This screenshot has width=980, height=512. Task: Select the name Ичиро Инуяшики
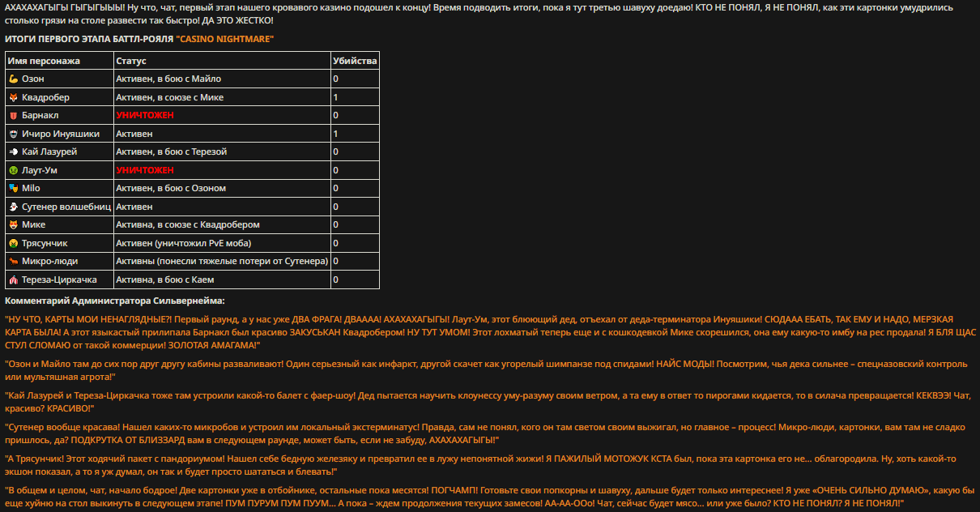(61, 134)
